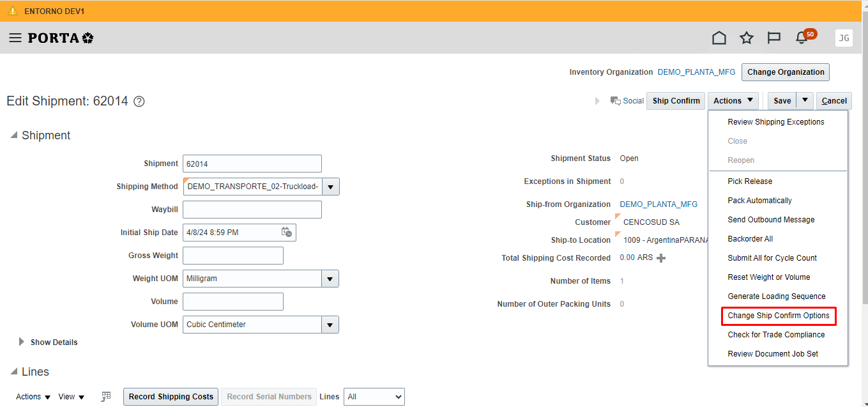Click the Shipment Status value Open
Image resolution: width=868 pixels, height=407 pixels.
[x=629, y=158]
